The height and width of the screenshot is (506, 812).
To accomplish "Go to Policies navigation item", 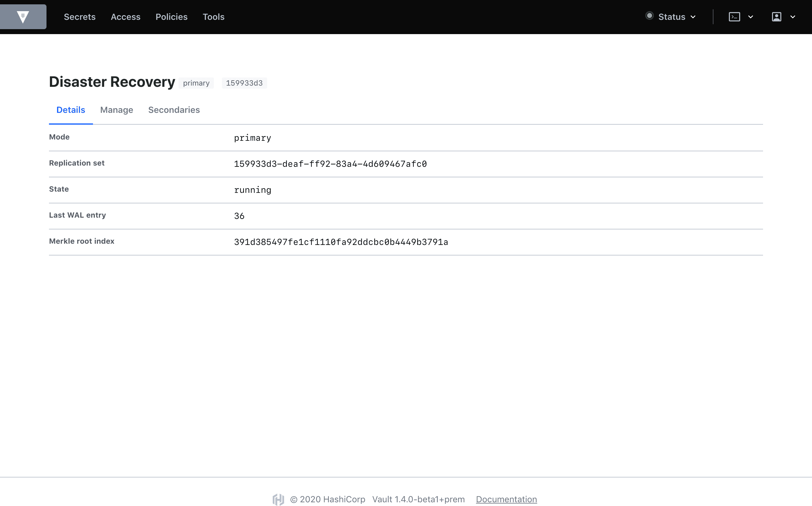I will point(171,17).
